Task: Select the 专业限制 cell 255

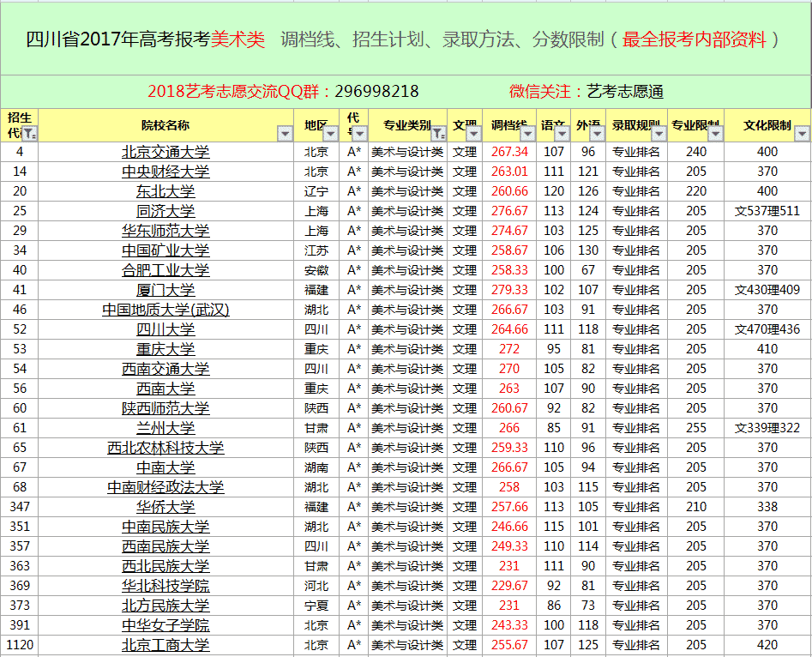Action: (696, 428)
